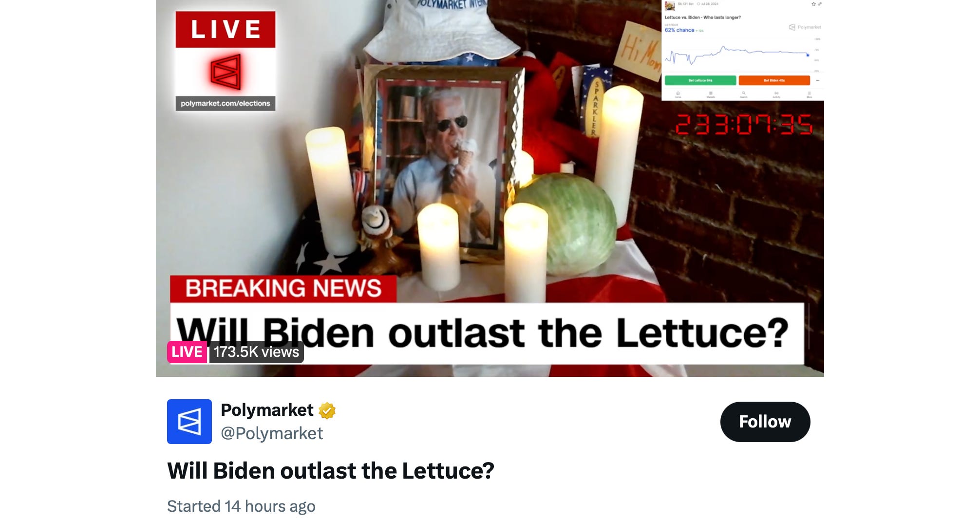Click the red glowing Polymarket logo overlay
Viewport: 980px width, 520px height.
pyautogui.click(x=226, y=72)
